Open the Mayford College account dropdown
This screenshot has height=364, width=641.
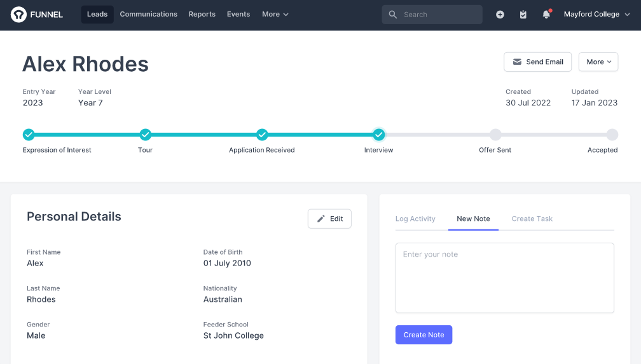[597, 15]
